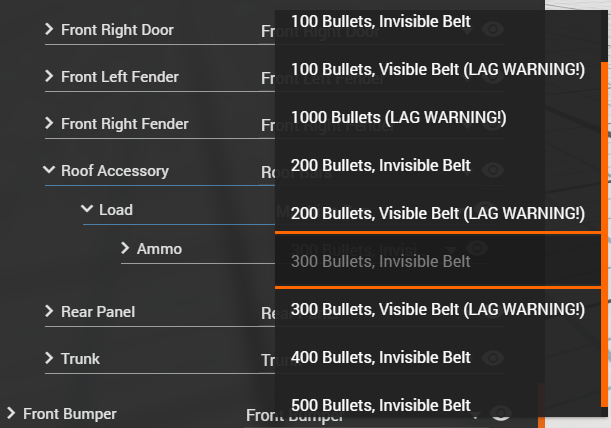Screen dimensions: 611x428
Task: Expand the Rear Panel chevron
Action: [49, 312]
